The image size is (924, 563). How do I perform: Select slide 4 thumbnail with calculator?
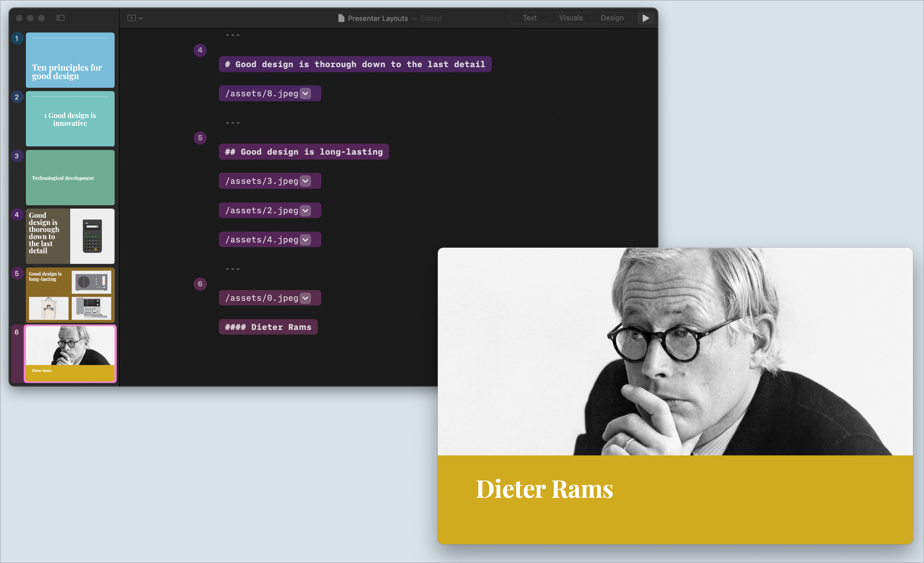70,237
